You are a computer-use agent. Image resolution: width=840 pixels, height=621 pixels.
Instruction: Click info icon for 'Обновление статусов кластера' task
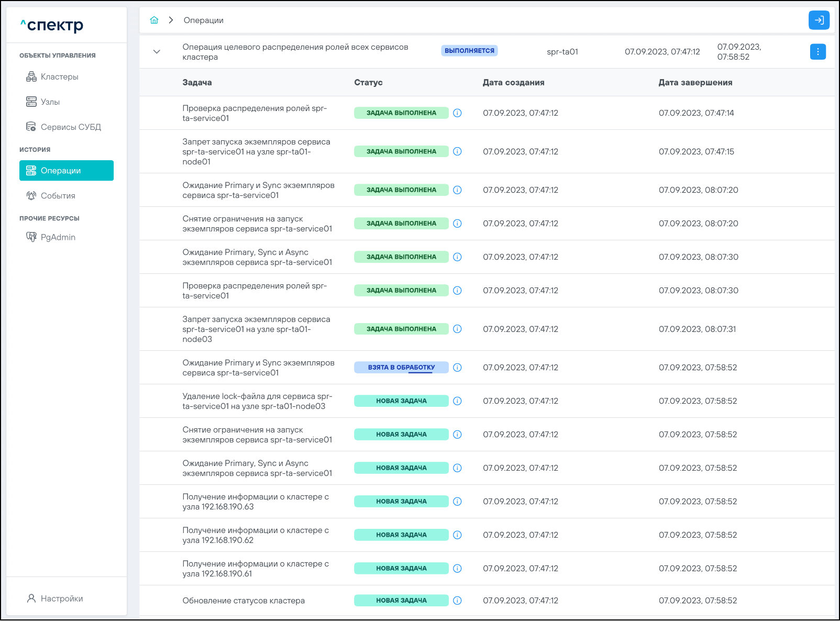tap(457, 601)
